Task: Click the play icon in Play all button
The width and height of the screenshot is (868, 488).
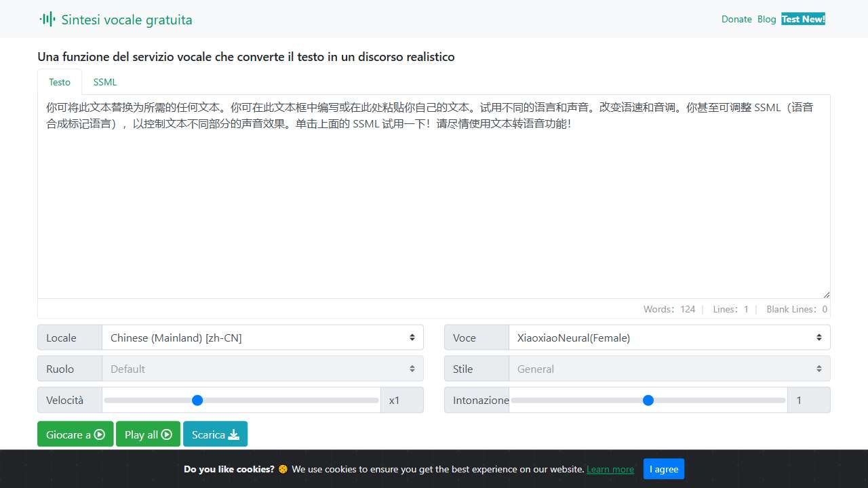Action: 167,434
